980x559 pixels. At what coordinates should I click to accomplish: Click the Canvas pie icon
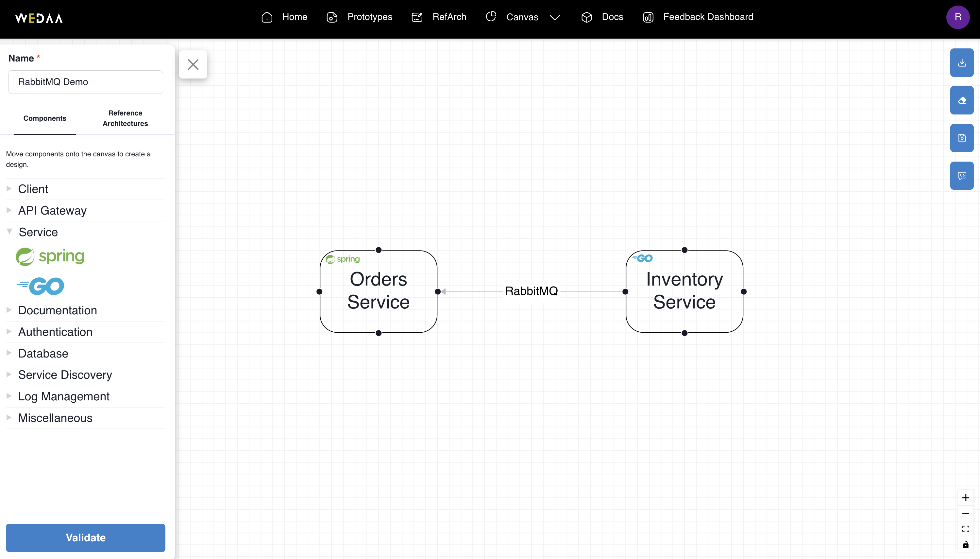[x=491, y=16]
